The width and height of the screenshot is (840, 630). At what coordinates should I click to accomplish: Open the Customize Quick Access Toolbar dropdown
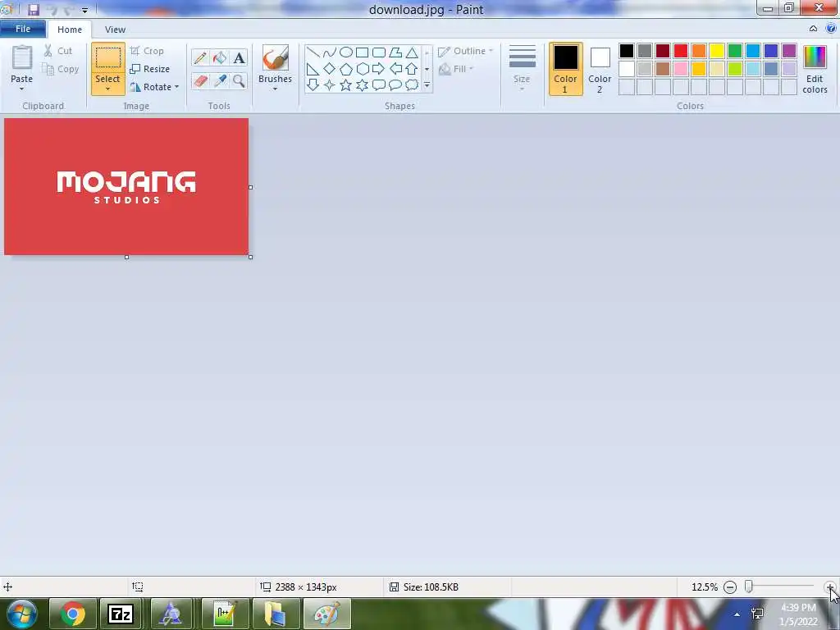[84, 10]
